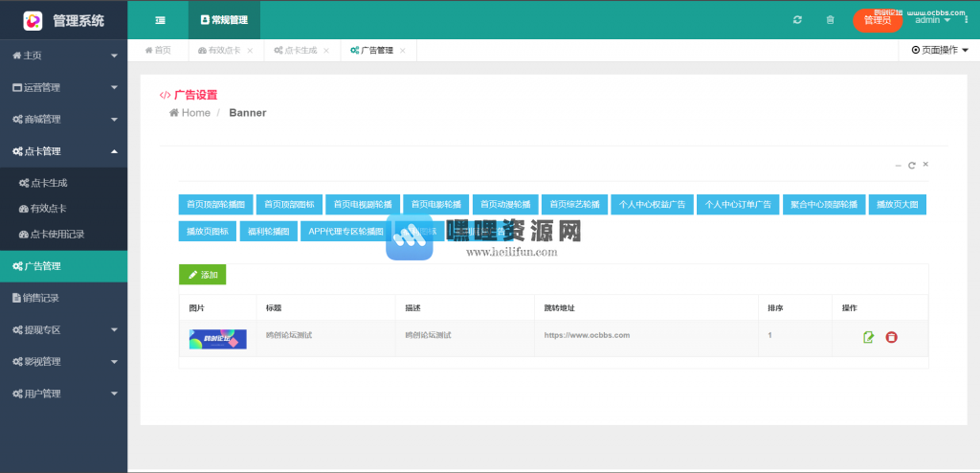Close the 广告管理 tab

pyautogui.click(x=403, y=51)
